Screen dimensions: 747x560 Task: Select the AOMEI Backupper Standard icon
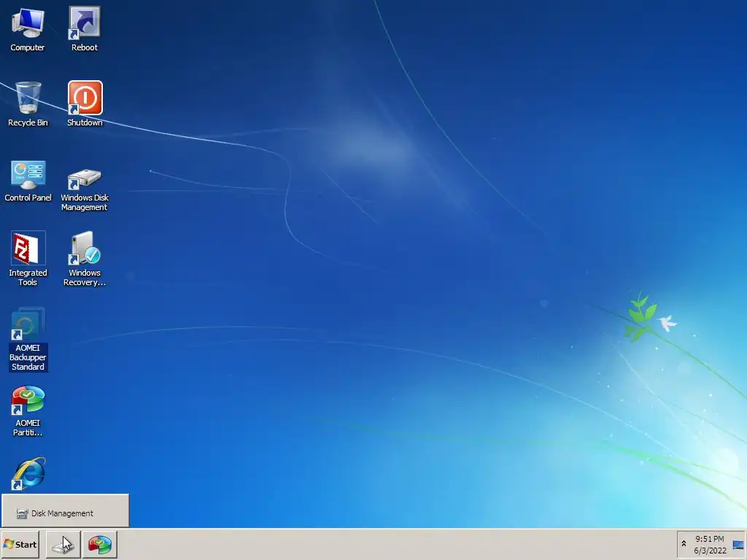28,339
